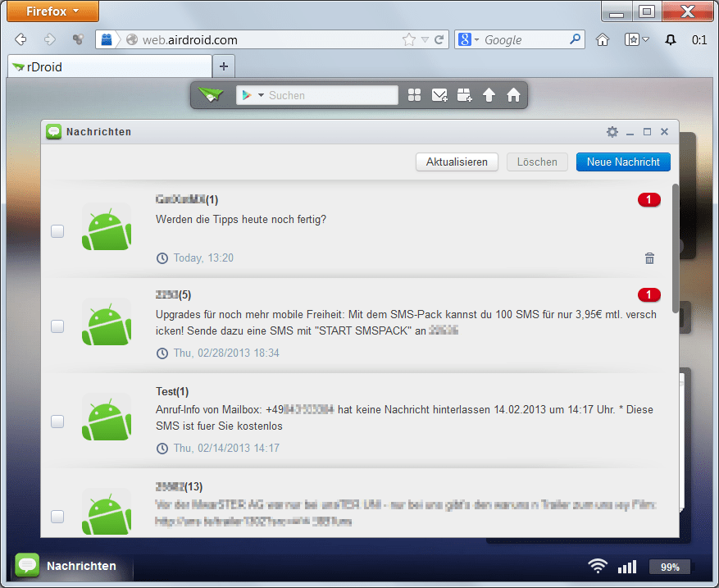Image resolution: width=719 pixels, height=588 pixels.
Task: Select the rDroid browser tab
Action: tap(110, 67)
